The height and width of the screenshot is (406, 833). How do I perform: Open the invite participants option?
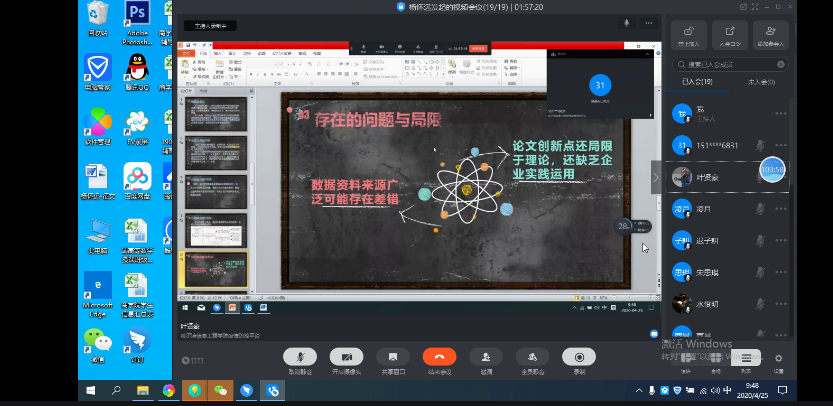coord(486,358)
